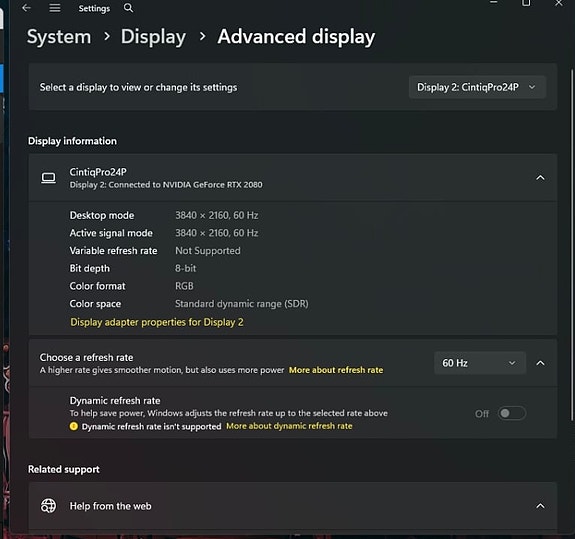Open Display adapter properties for Display 2

(157, 322)
